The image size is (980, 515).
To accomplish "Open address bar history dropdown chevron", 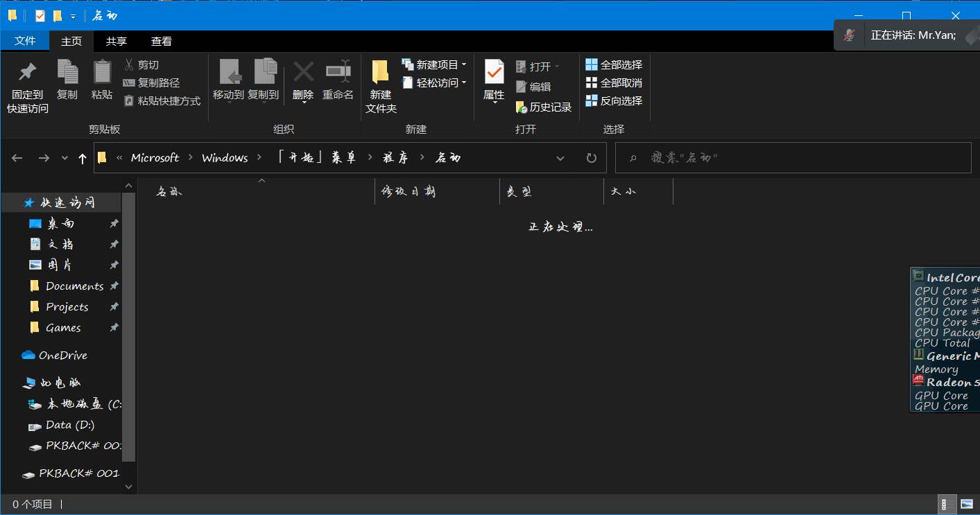I will click(x=560, y=158).
